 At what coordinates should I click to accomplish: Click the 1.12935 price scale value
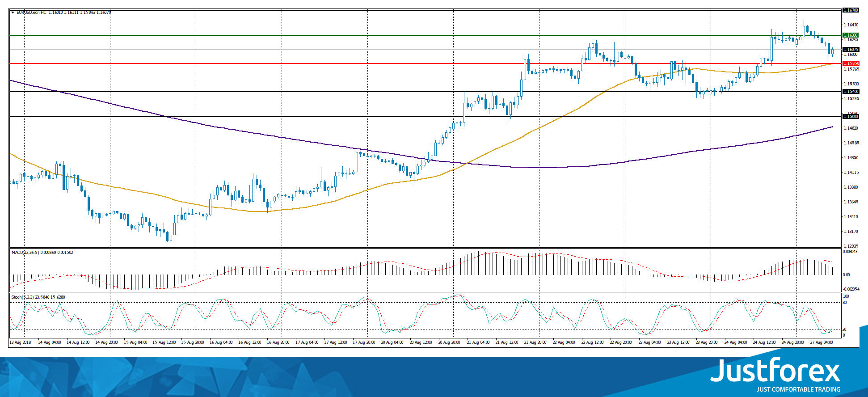(x=851, y=246)
